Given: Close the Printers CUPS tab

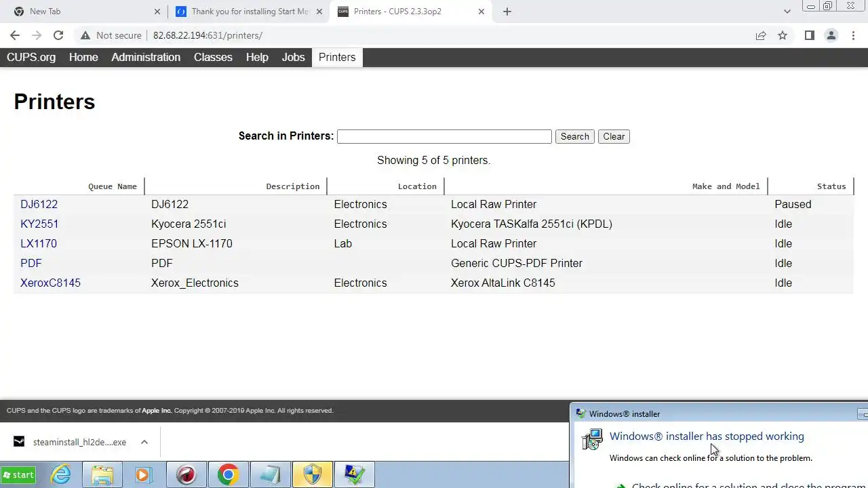Looking at the screenshot, I should click(x=481, y=12).
